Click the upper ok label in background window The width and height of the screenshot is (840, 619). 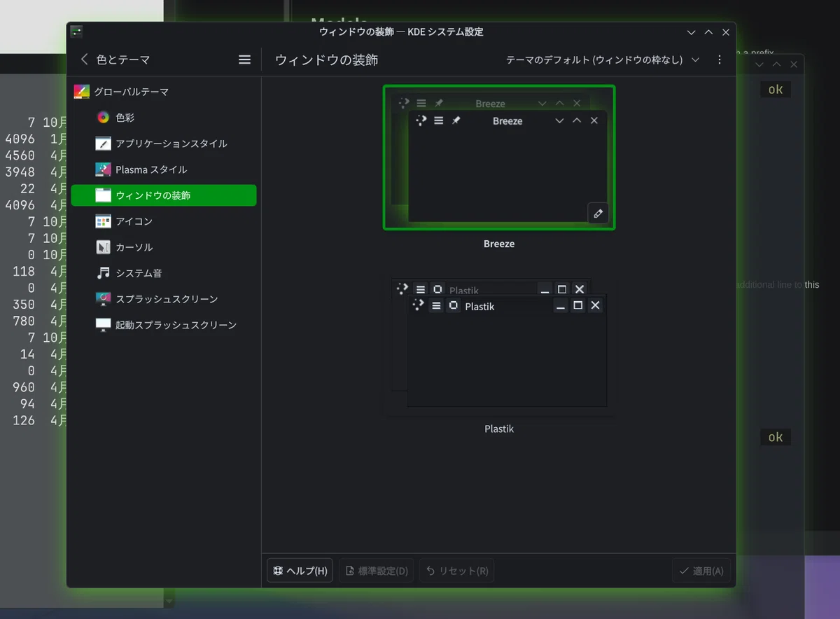coord(776,90)
